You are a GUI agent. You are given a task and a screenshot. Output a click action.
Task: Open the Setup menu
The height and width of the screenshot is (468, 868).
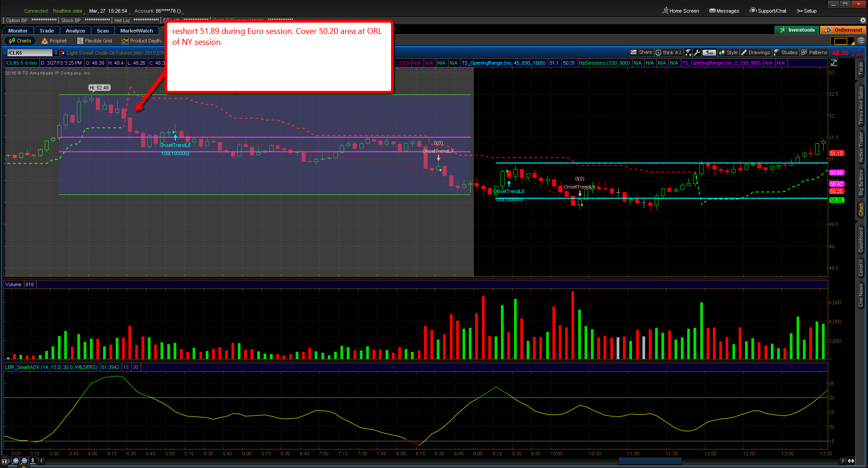(x=807, y=11)
